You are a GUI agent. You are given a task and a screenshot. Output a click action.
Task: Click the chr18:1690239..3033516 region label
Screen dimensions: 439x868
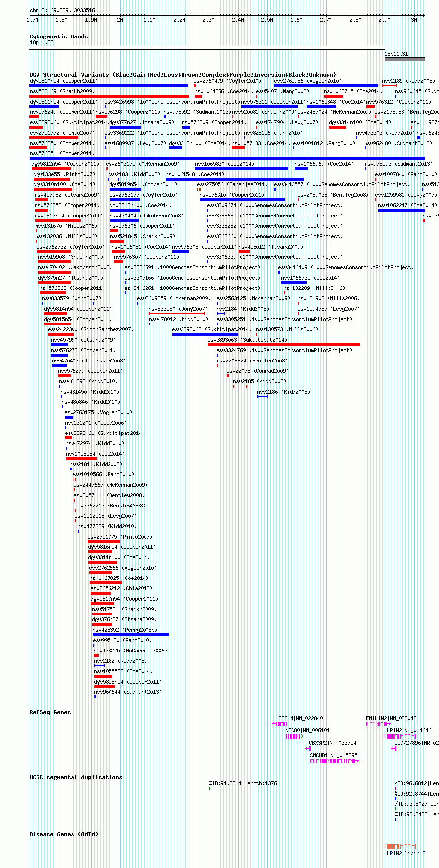click(x=62, y=10)
